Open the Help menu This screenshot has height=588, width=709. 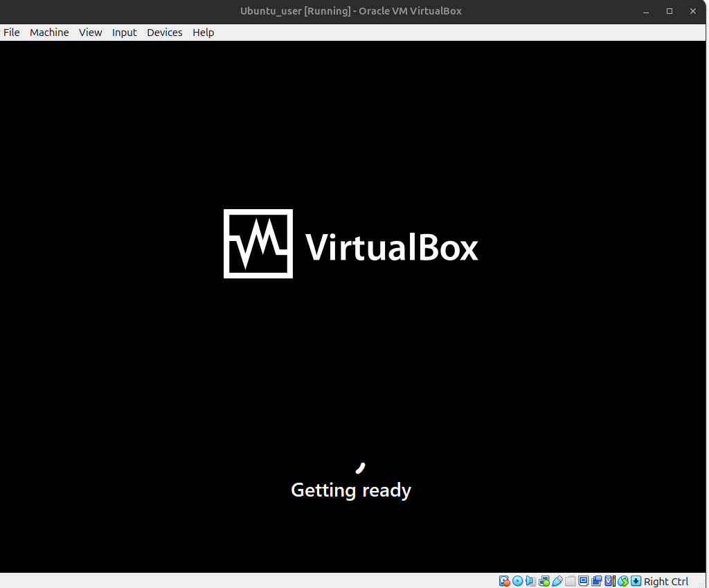tap(203, 33)
